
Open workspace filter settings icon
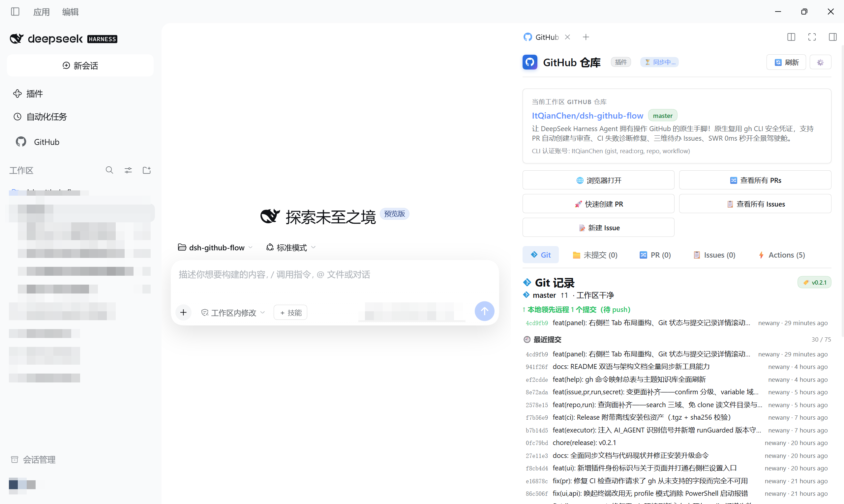[x=128, y=170]
